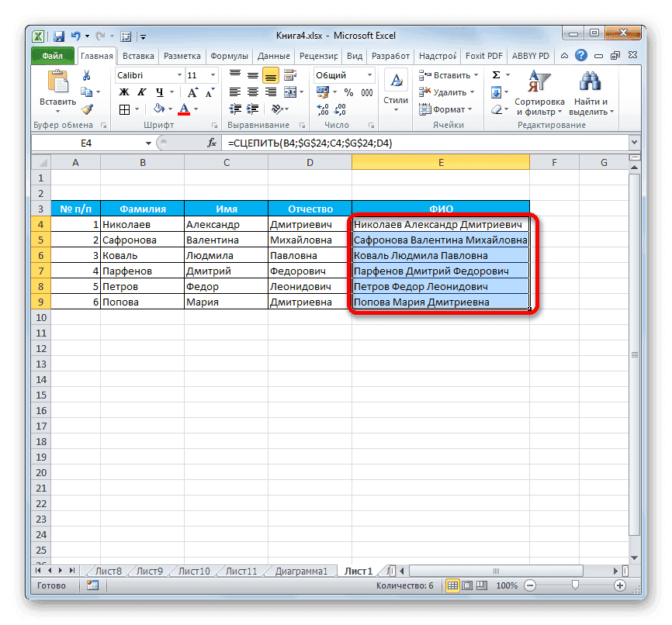Click the Стили button
Image resolution: width=672 pixels, height=625 pixels.
pyautogui.click(x=397, y=85)
